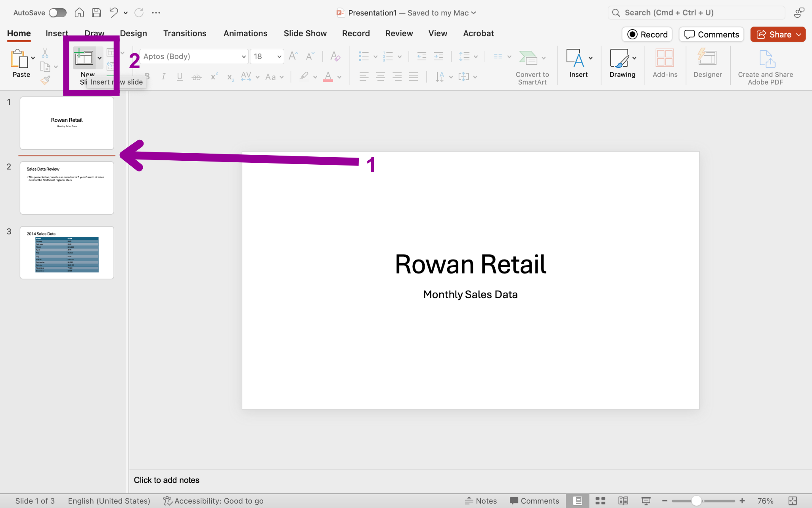
Task: Toggle strikethrough formatting
Action: click(196, 77)
